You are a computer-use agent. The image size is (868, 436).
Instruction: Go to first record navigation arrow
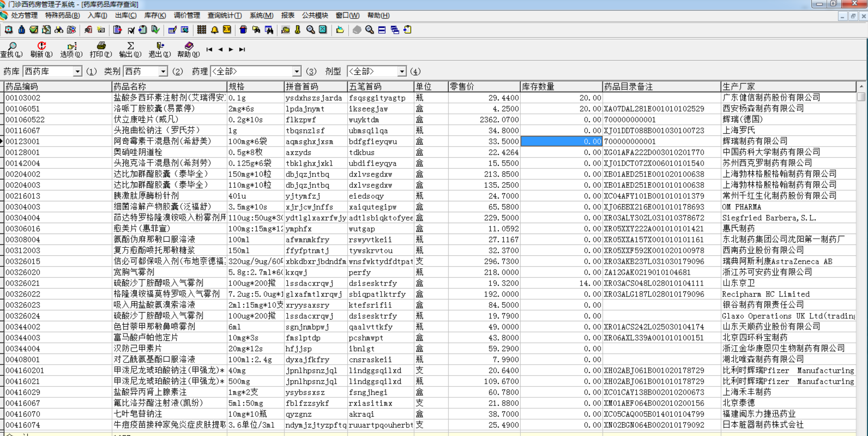[x=209, y=49]
